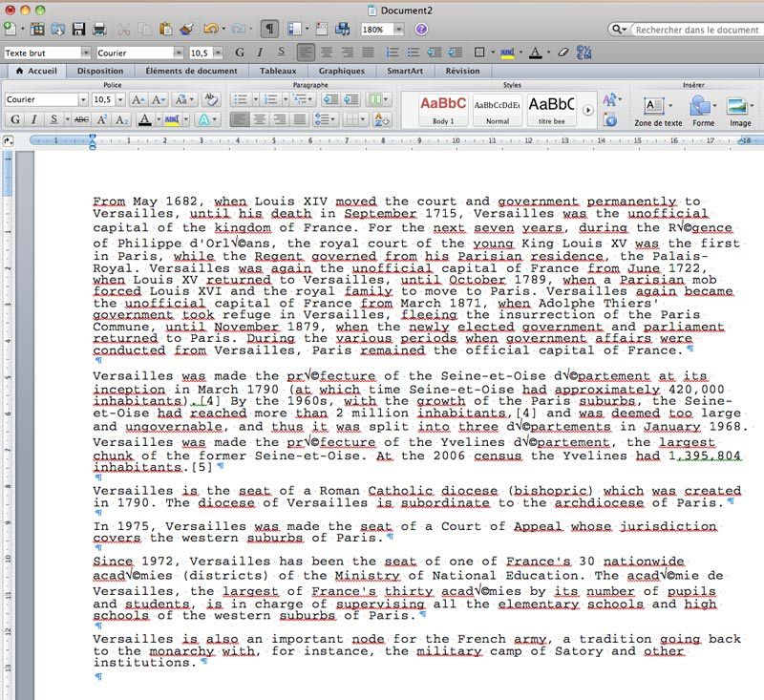Screen dimensions: 764x700
Task: Click the Format Painter brush icon
Action: [x=186, y=30]
